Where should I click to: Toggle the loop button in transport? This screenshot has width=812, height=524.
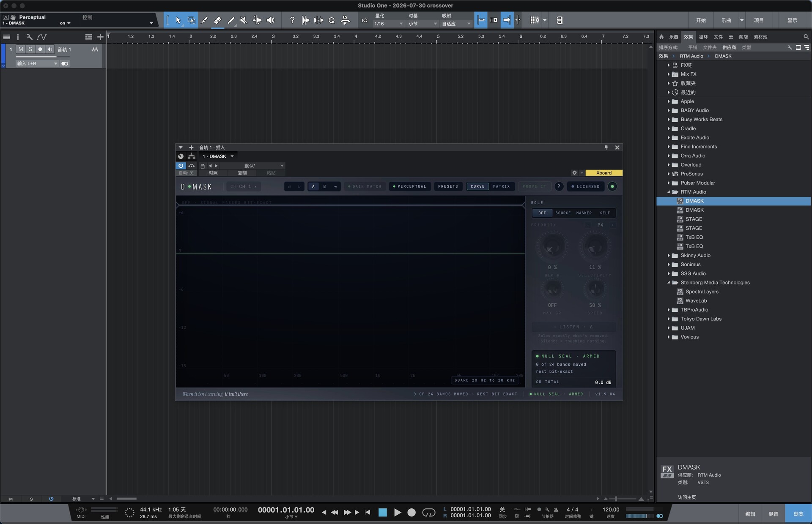[429, 513]
